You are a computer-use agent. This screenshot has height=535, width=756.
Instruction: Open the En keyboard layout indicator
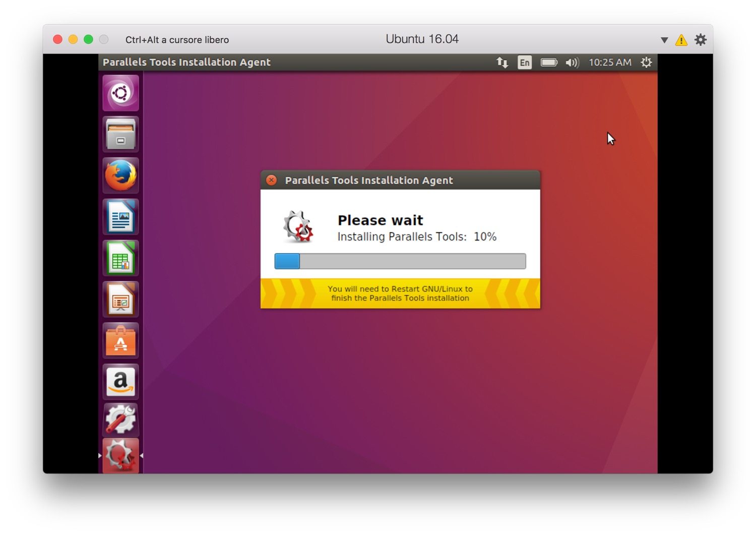coord(525,63)
